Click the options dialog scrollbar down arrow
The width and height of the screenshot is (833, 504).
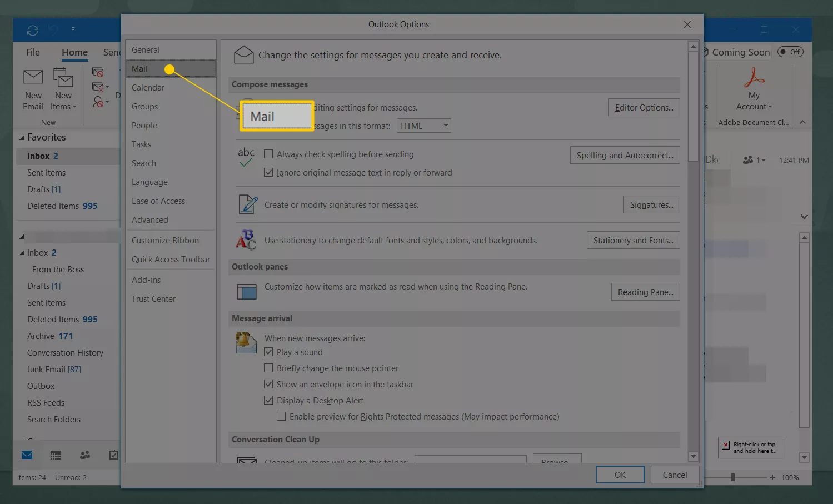(693, 457)
